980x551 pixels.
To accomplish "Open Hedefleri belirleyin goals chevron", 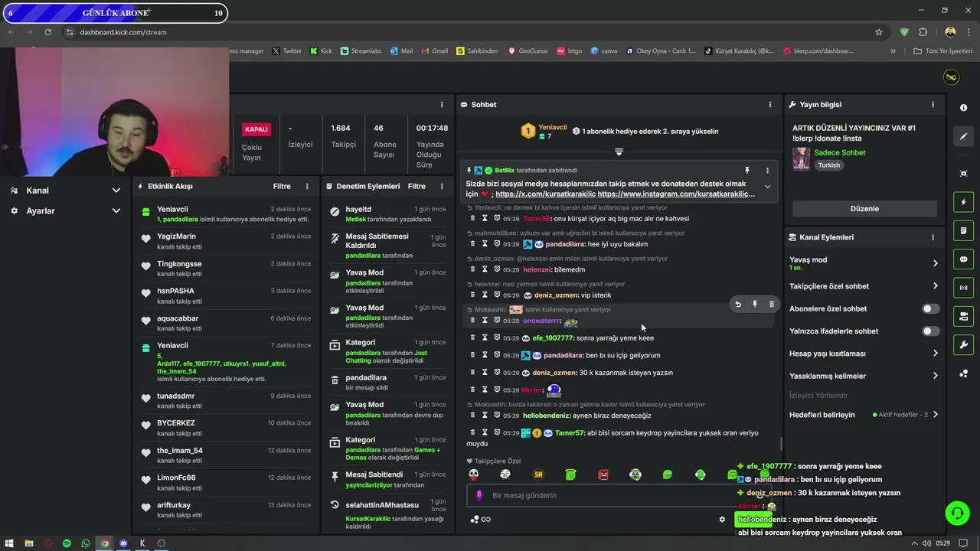I will point(935,415).
